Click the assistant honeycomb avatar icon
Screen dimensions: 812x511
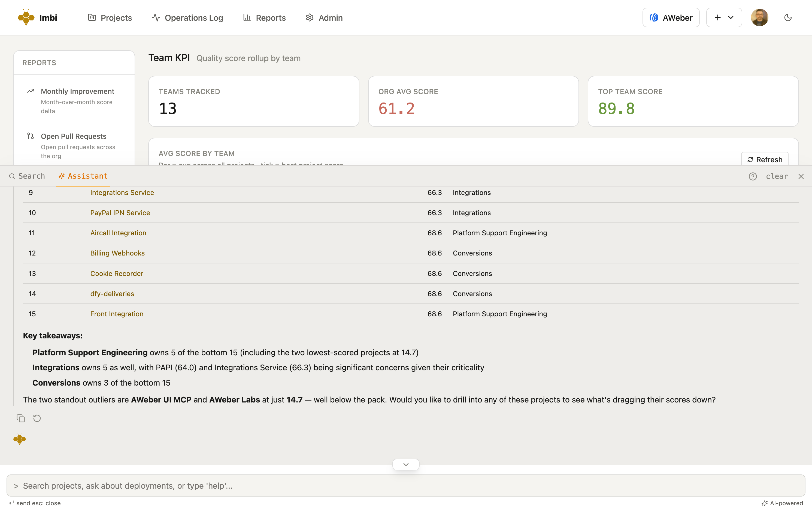click(20, 439)
